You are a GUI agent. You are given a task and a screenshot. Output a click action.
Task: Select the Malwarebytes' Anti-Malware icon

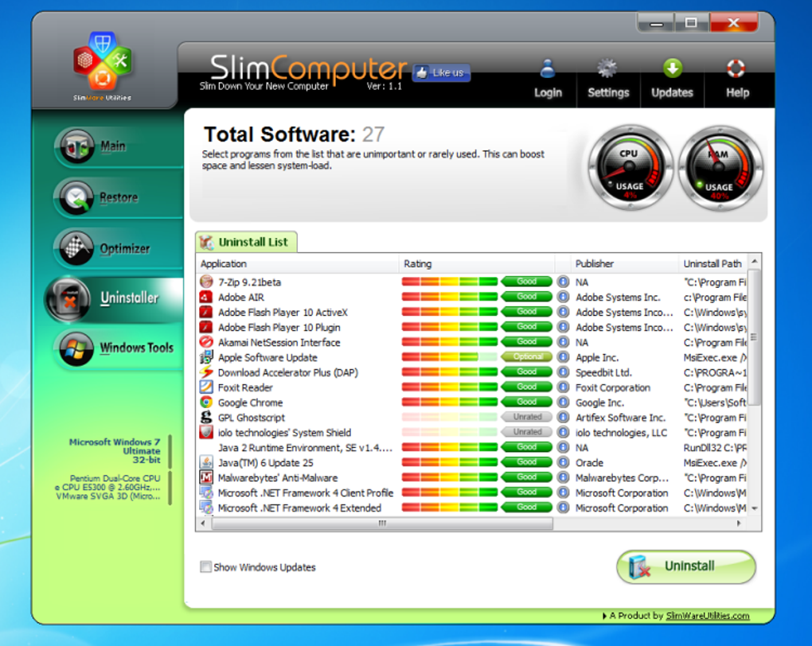pos(206,477)
